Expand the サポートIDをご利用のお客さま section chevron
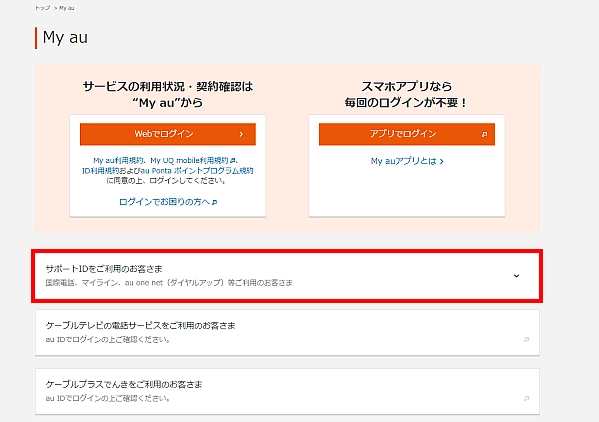The image size is (599, 422). tap(516, 276)
